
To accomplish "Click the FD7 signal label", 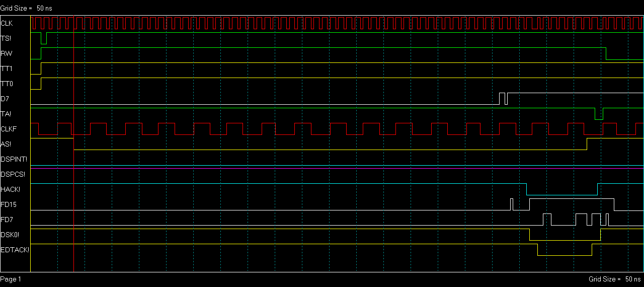I will tap(7, 220).
